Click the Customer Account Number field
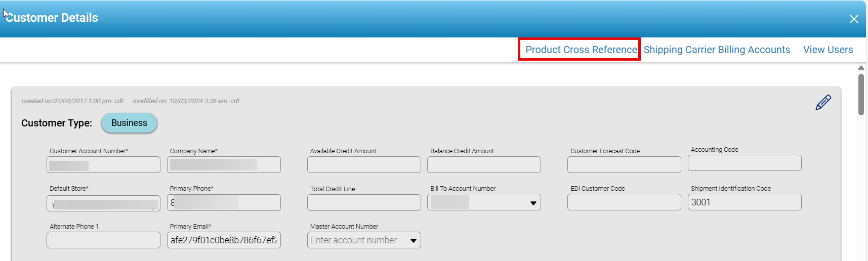Image resolution: width=868 pixels, height=261 pixels. coord(103,165)
